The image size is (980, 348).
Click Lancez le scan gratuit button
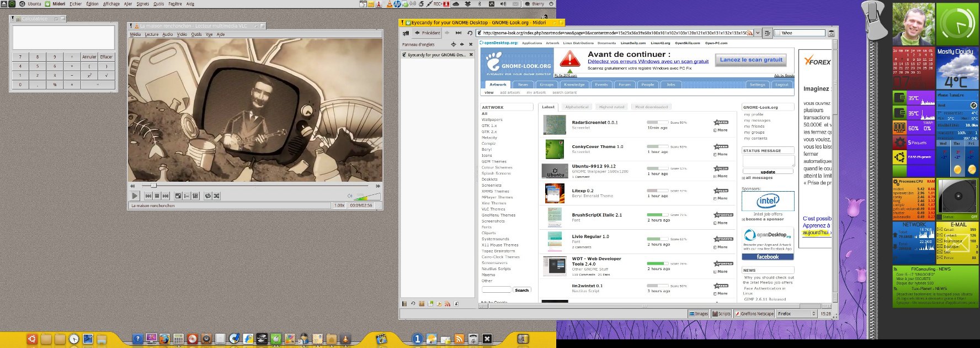click(x=751, y=60)
